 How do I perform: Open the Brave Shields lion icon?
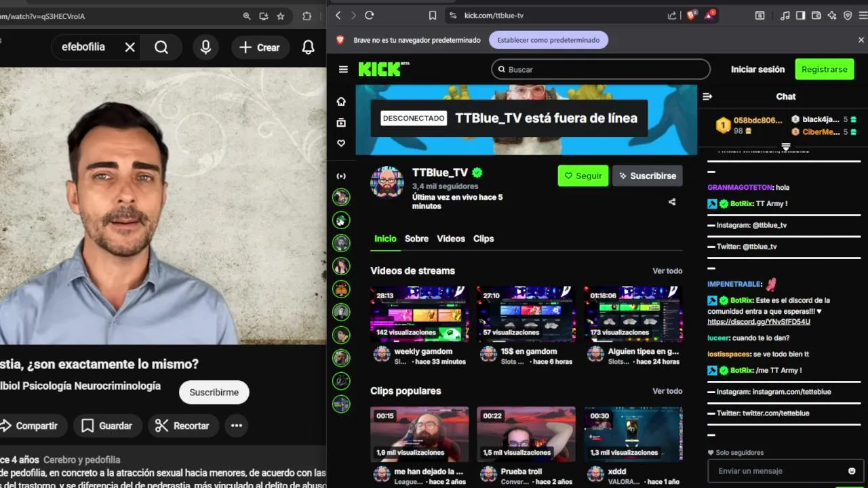[691, 15]
